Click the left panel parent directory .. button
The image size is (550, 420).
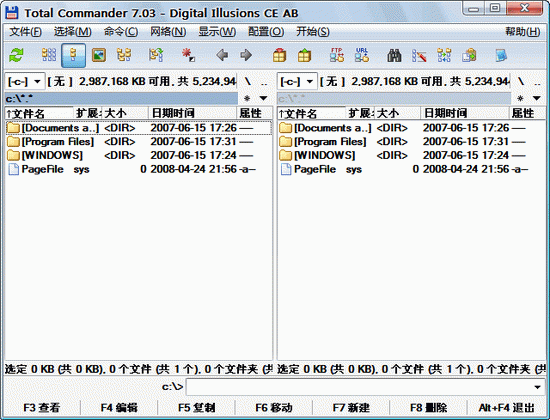264,82
